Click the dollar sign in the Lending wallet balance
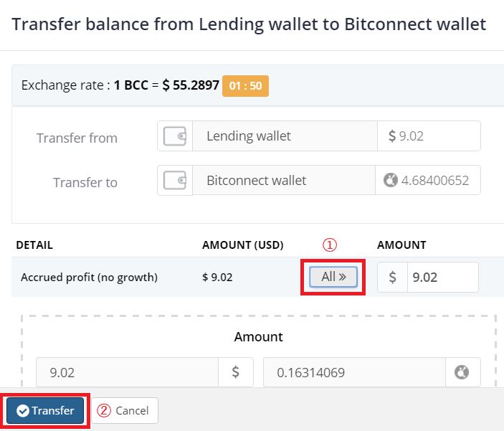Viewport: 504px width, 431px height. (x=392, y=136)
